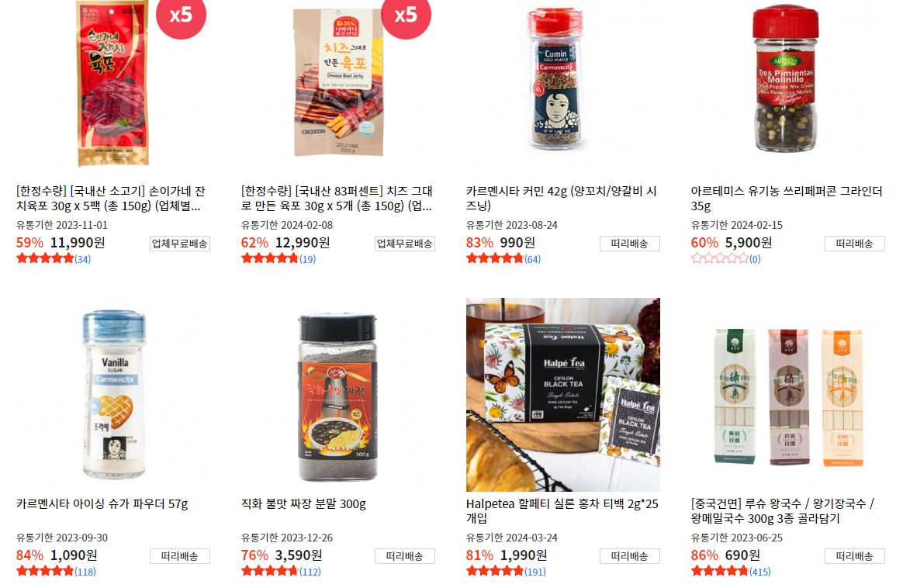
Task: View the Halpé Tea black tea image
Action: pos(562,395)
